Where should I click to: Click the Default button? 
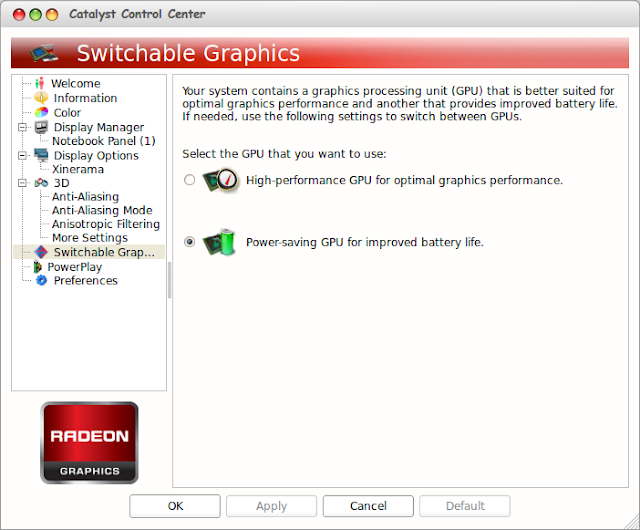click(x=465, y=506)
